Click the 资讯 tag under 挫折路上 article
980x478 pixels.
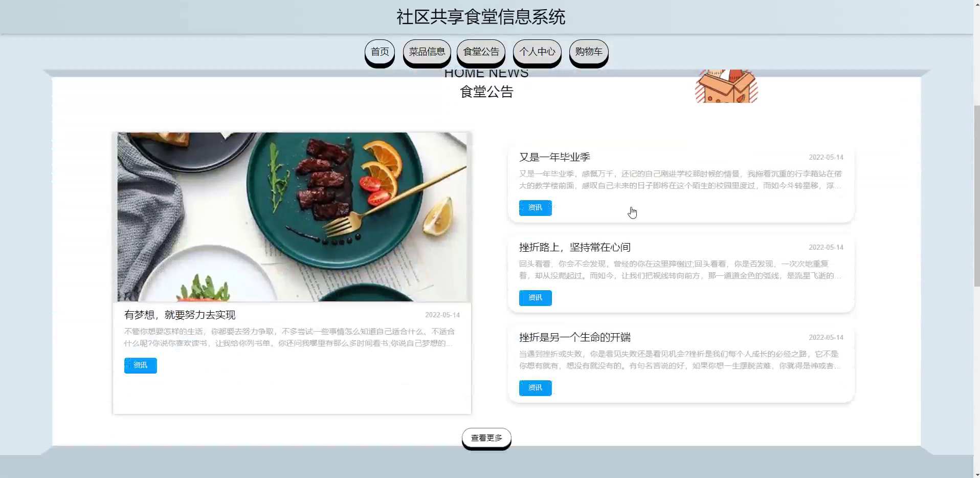[x=535, y=298]
